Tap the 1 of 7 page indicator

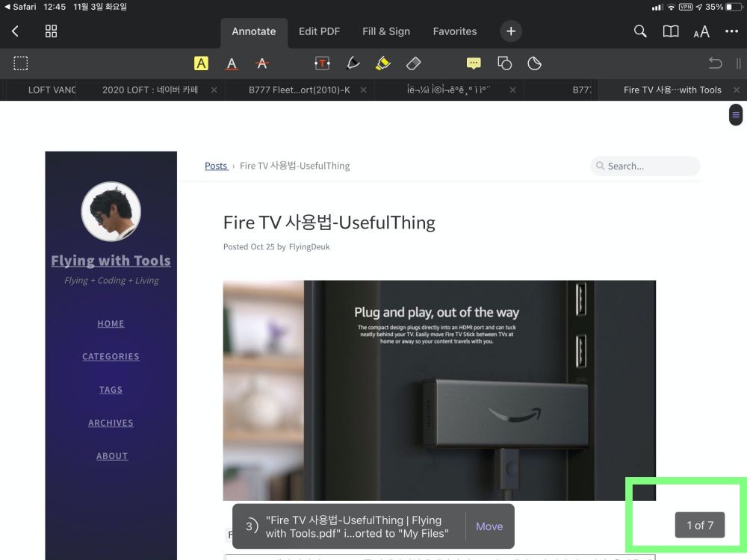tap(700, 525)
